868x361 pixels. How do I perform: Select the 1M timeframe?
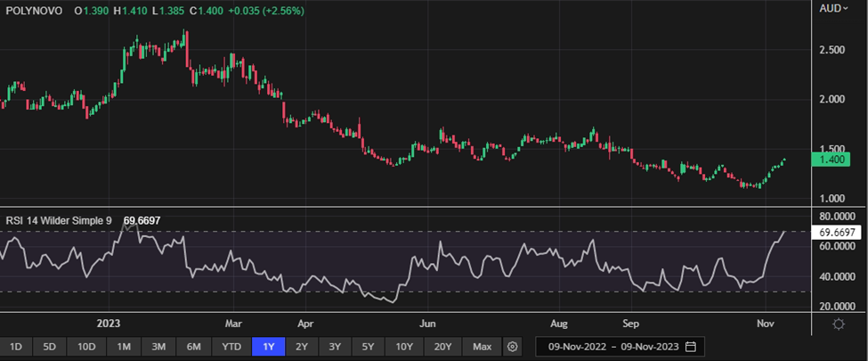(124, 347)
